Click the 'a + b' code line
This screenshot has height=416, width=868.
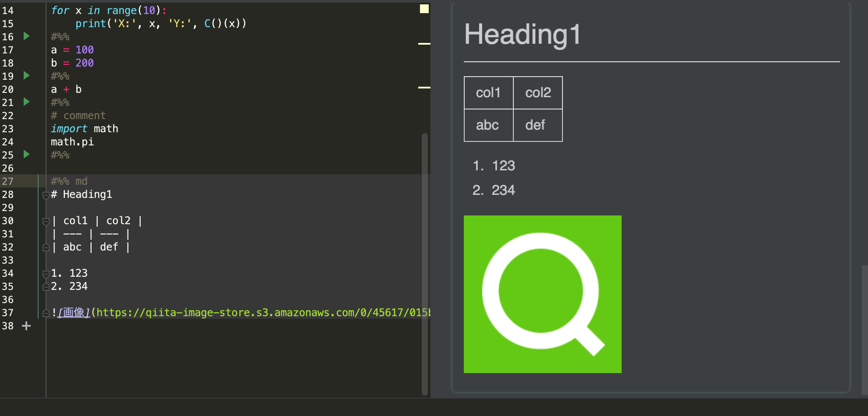tap(66, 89)
